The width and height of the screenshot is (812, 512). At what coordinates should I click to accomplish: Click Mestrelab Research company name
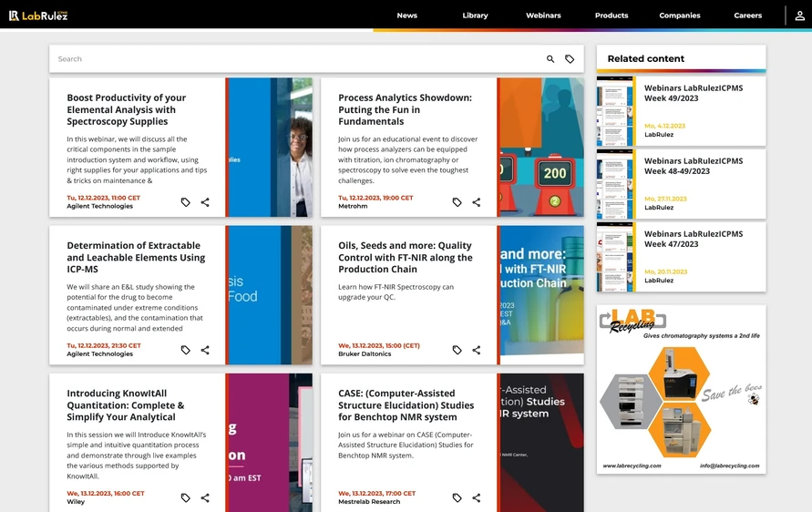tap(369, 502)
